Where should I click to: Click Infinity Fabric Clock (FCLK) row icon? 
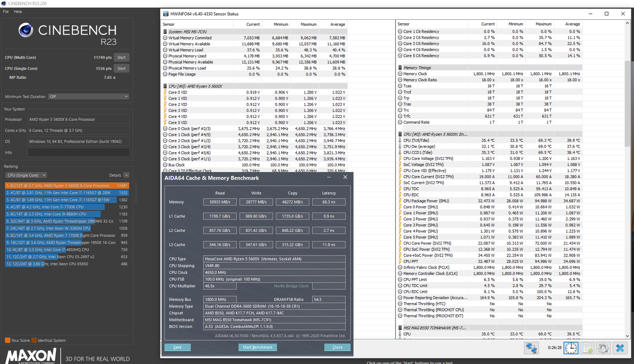coord(400,267)
